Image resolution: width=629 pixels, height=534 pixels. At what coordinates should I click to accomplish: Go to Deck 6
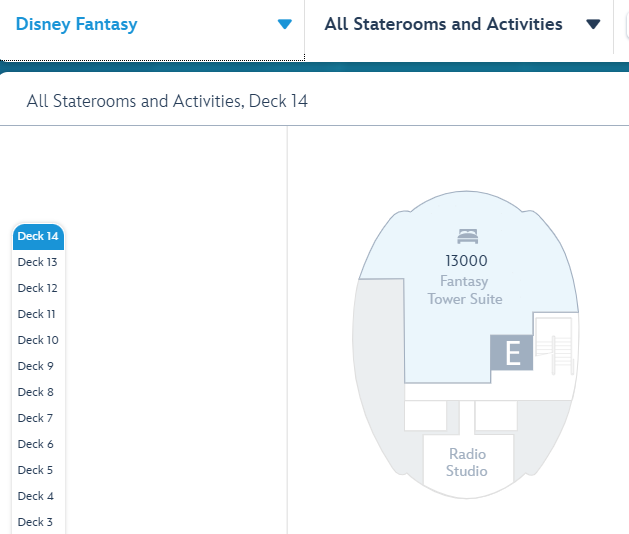(36, 444)
